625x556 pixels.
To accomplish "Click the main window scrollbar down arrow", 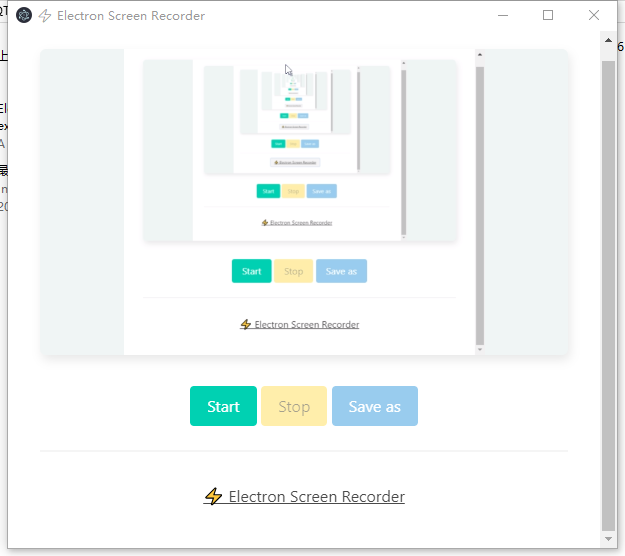I will tap(608, 539).
